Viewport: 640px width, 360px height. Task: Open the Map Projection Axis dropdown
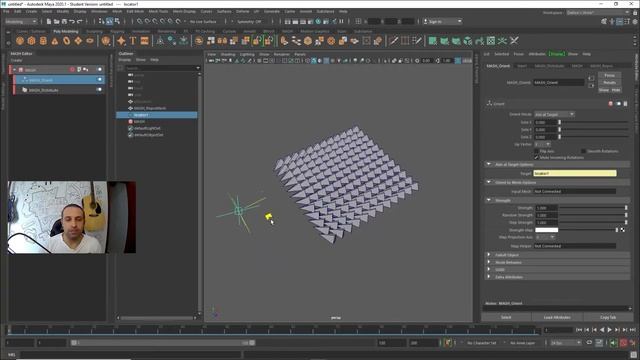tap(546, 237)
